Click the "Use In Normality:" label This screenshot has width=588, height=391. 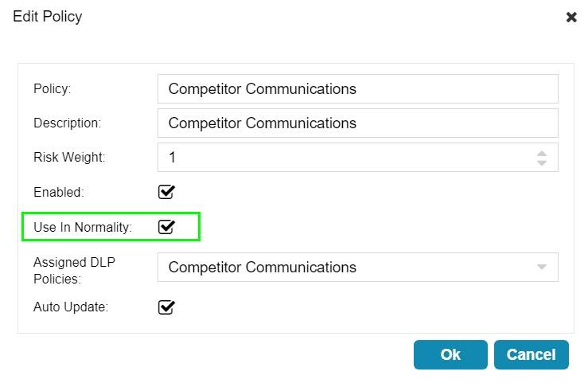(83, 227)
